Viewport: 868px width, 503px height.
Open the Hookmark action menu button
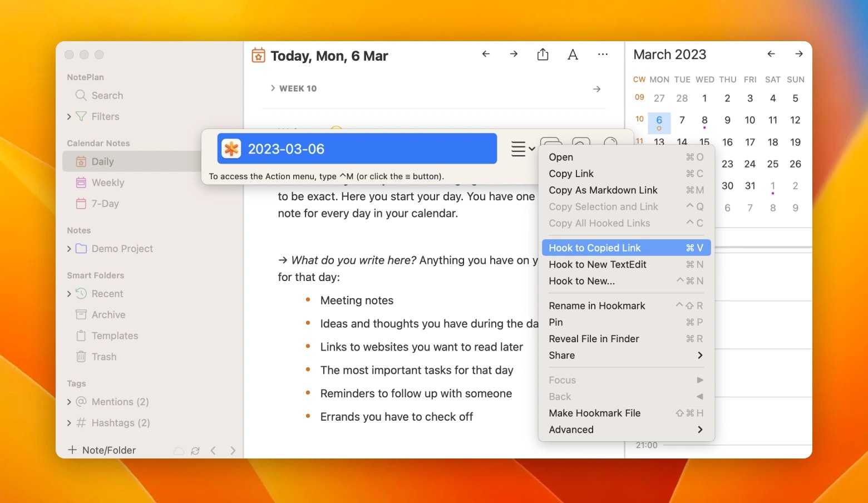(522, 149)
